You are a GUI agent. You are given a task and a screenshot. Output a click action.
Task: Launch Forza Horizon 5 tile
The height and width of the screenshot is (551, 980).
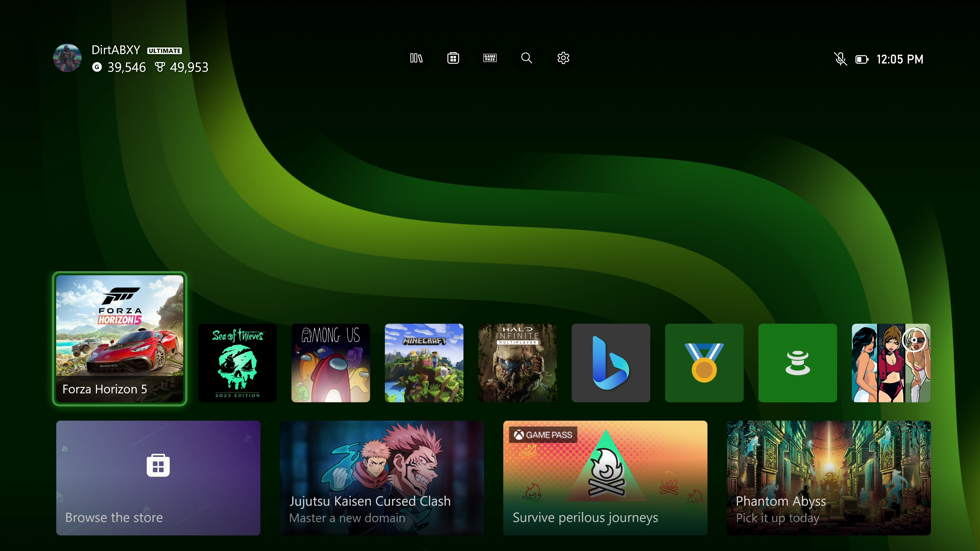tap(119, 339)
